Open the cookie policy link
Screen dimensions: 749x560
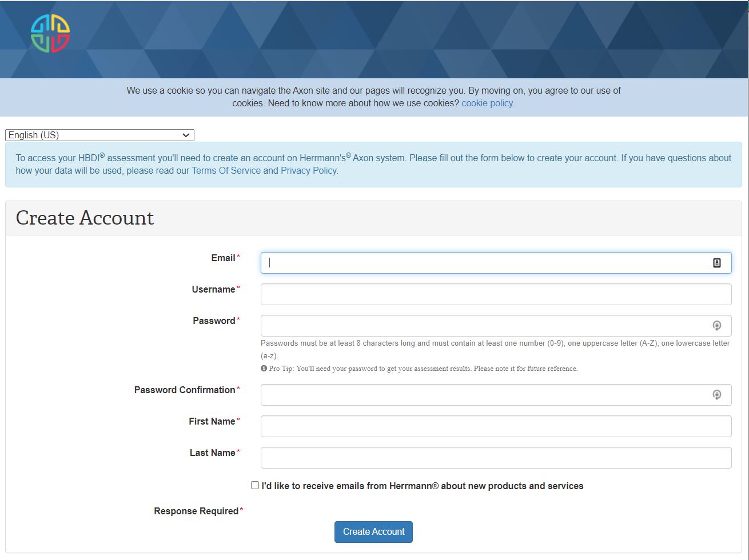coord(488,103)
